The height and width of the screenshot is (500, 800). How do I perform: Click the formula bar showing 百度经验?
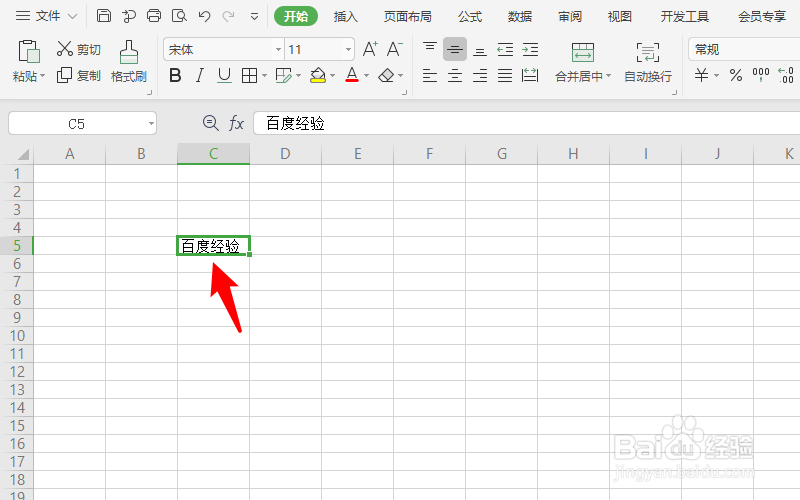[x=527, y=123]
